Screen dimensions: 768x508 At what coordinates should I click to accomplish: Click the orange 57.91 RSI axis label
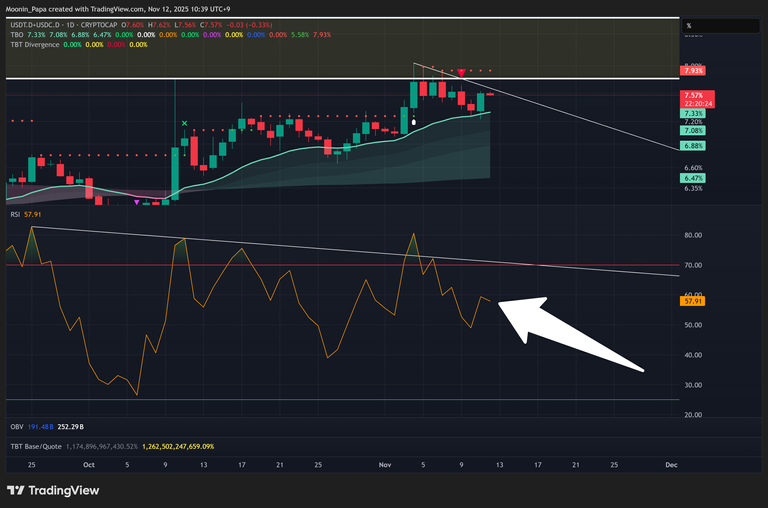click(693, 300)
